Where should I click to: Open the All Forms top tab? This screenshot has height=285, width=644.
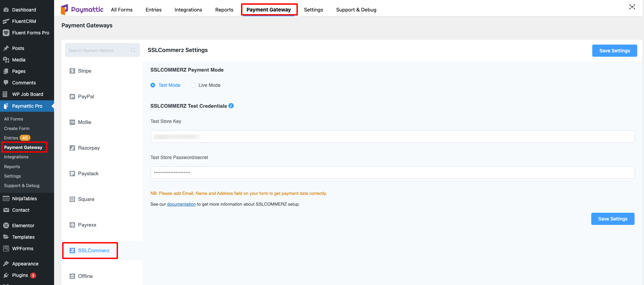click(x=122, y=10)
